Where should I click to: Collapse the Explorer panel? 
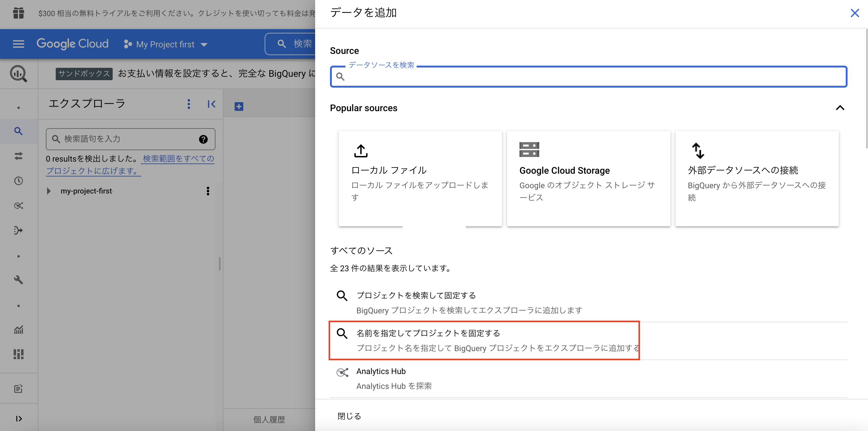pyautogui.click(x=212, y=104)
